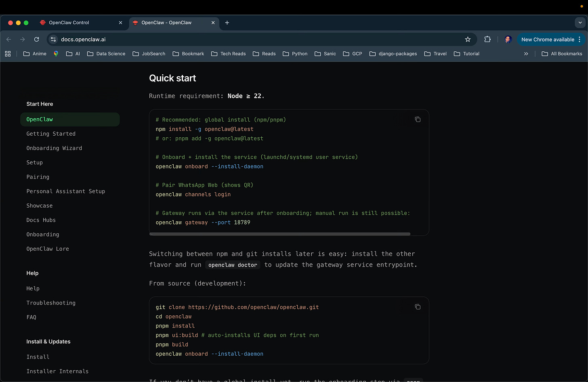Open the Chrome profile avatar
Viewport: 588px width, 382px height.
coord(508,39)
